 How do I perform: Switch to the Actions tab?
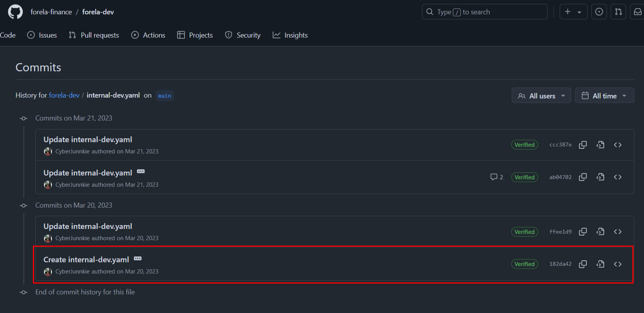[148, 35]
